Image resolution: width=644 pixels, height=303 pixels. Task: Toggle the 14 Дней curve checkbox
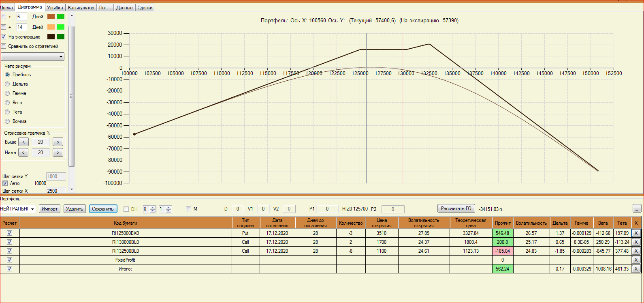(3, 27)
